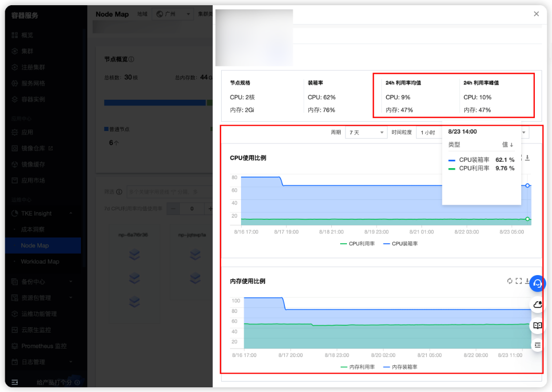
Task: Open the 地域 dropdown showing 广州
Action: point(173,14)
